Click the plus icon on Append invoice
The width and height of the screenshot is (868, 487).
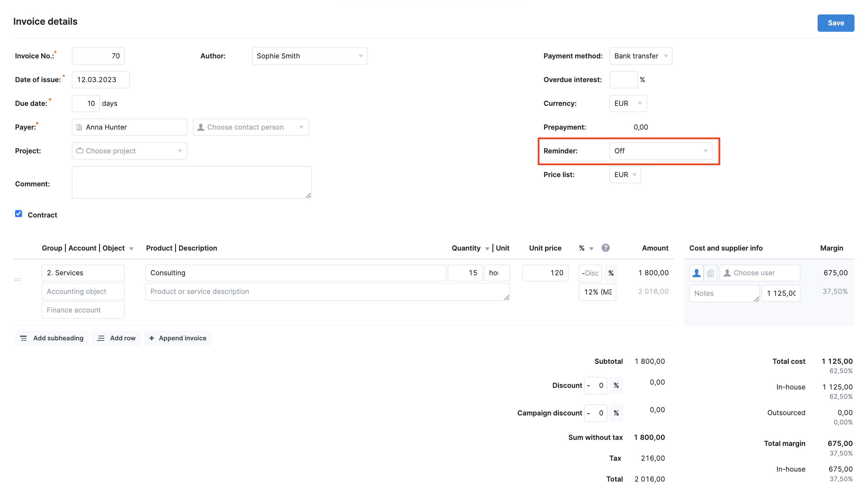(151, 338)
